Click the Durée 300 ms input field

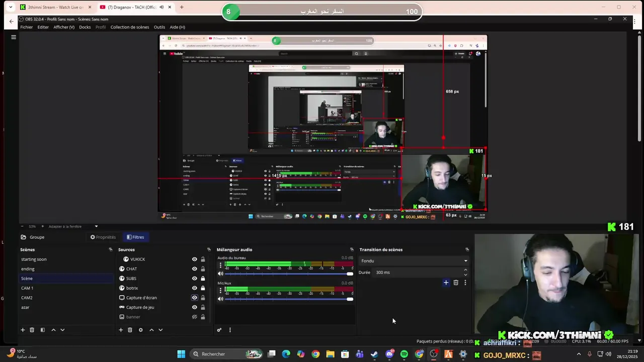pyautogui.click(x=417, y=273)
